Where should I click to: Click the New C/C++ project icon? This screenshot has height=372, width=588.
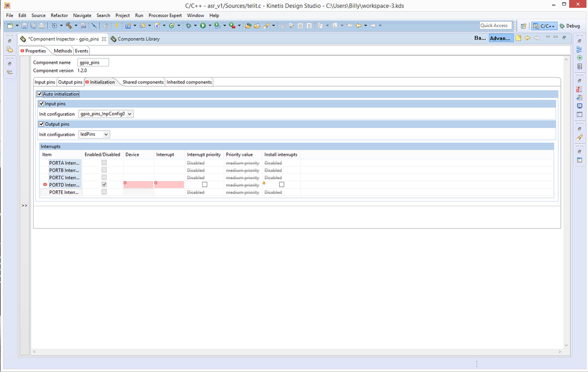pyautogui.click(x=128, y=25)
